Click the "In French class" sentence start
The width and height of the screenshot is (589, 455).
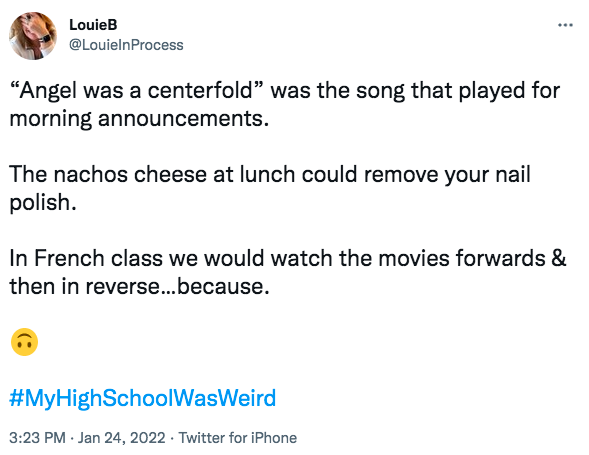click(86, 258)
